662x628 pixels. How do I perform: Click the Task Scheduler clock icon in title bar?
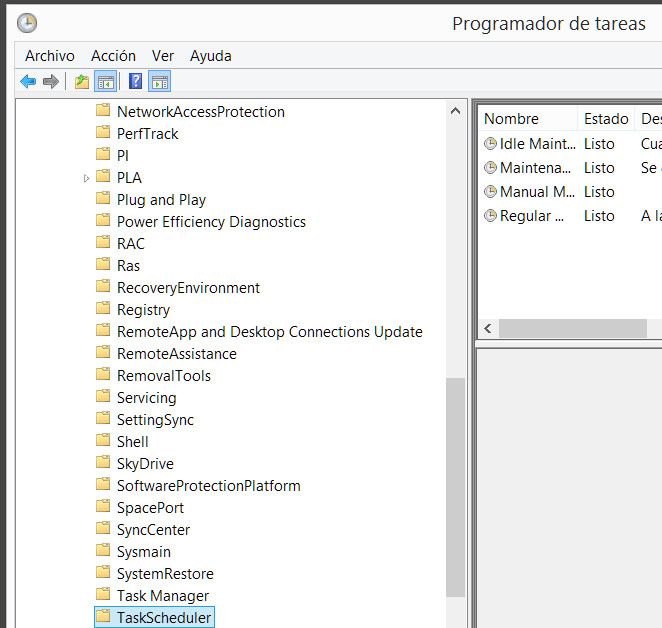[x=27, y=23]
